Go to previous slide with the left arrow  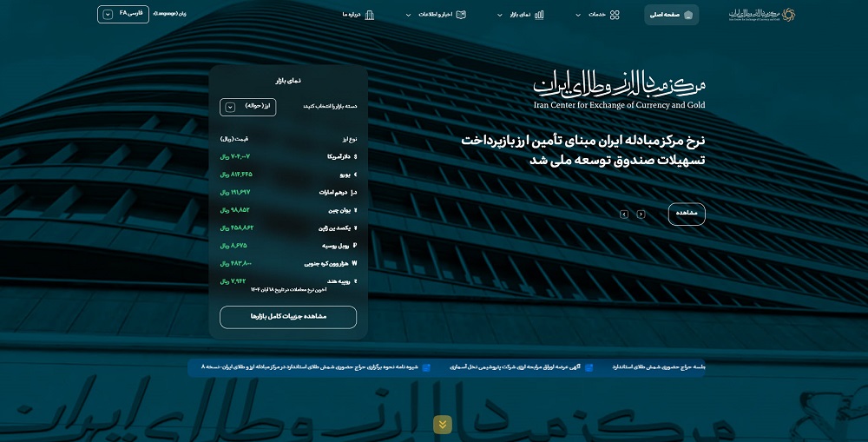point(624,214)
